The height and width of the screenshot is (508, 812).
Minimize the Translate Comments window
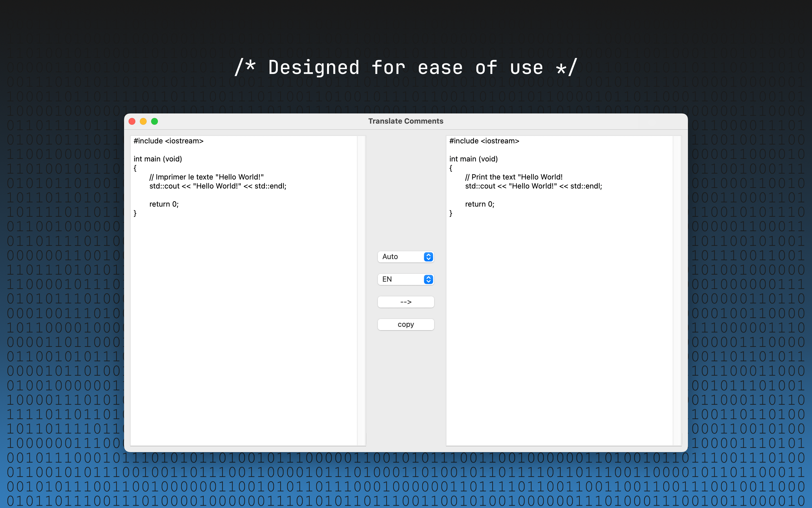coord(143,121)
